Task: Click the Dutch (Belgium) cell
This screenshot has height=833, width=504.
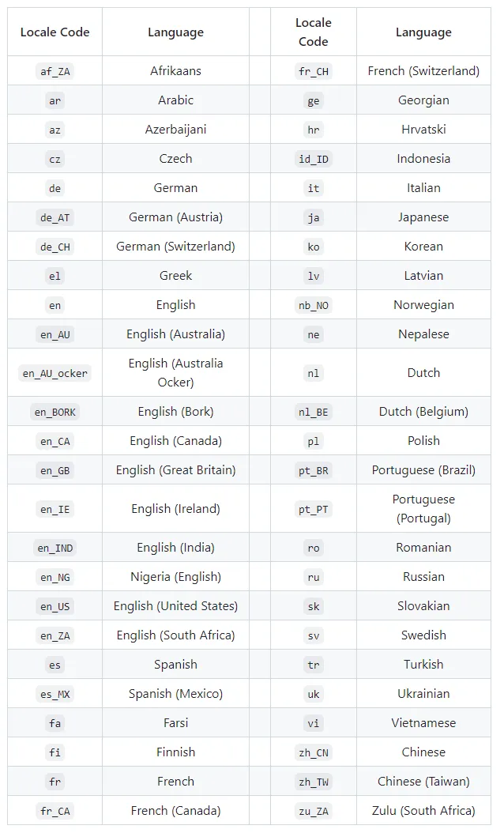Action: (423, 412)
